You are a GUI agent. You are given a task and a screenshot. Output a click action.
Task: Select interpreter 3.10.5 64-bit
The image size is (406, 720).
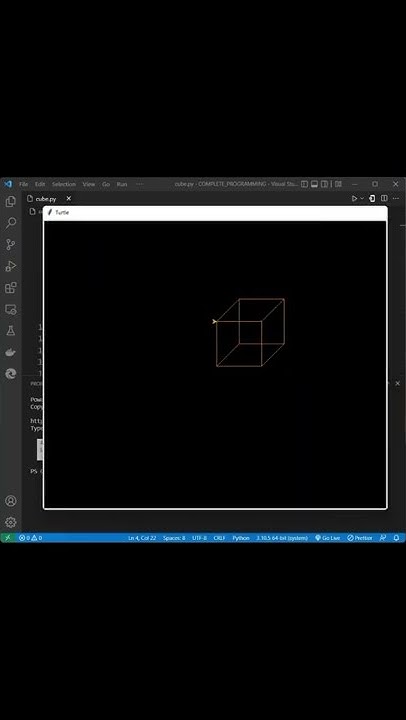[282, 538]
